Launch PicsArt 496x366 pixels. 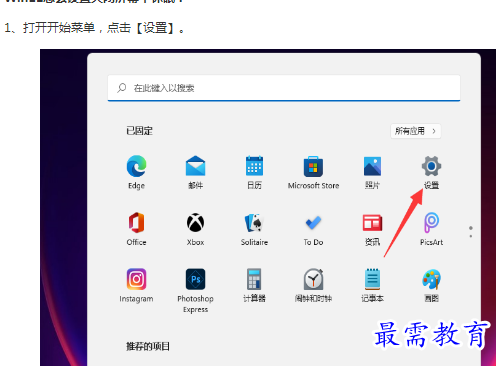(x=431, y=222)
